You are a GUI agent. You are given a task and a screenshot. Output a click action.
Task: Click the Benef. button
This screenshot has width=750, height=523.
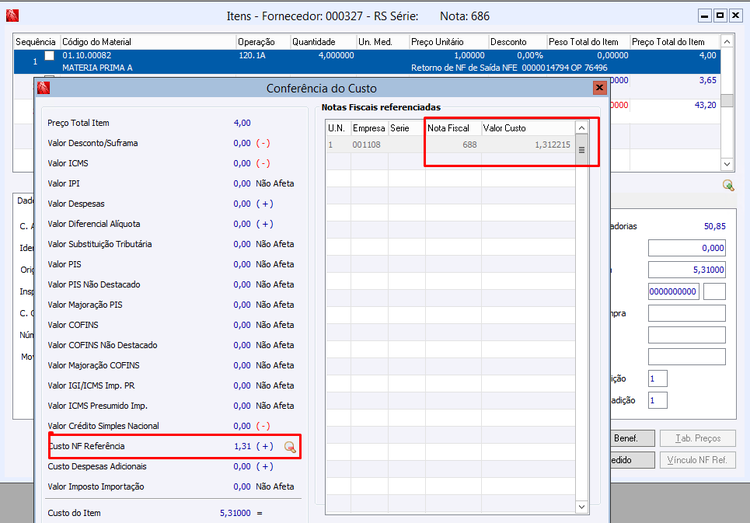point(632,438)
